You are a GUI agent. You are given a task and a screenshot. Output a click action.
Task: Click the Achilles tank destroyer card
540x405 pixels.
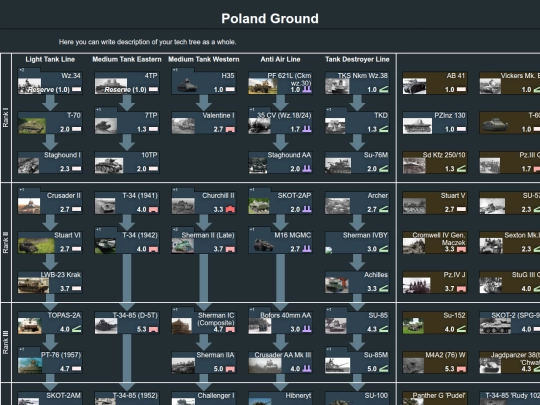tap(357, 282)
